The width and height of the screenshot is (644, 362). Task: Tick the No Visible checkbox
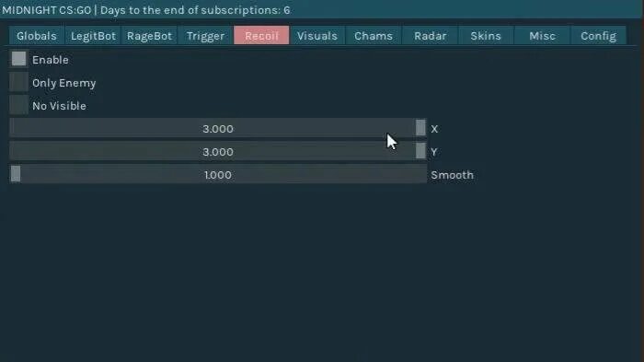coord(19,105)
